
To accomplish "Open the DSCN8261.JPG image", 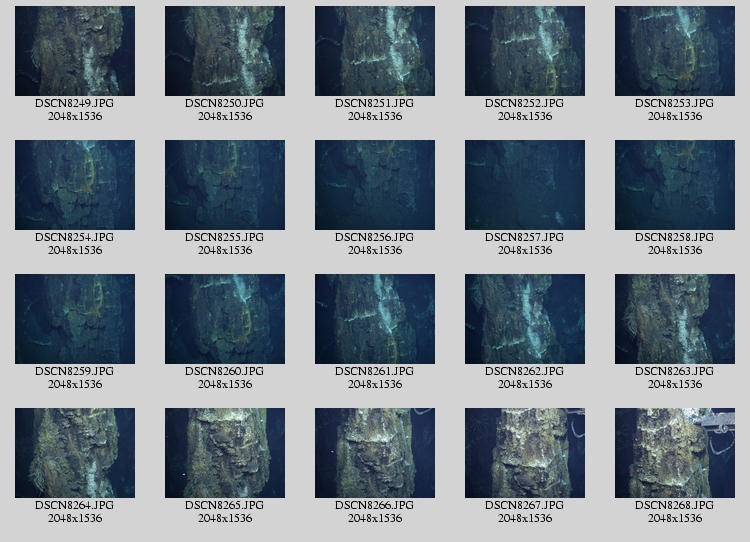I will click(374, 319).
